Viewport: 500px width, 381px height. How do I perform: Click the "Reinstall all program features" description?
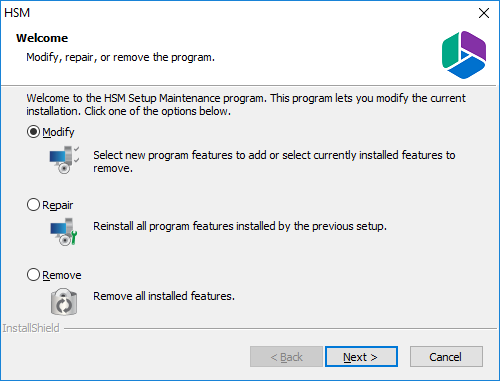(x=240, y=226)
